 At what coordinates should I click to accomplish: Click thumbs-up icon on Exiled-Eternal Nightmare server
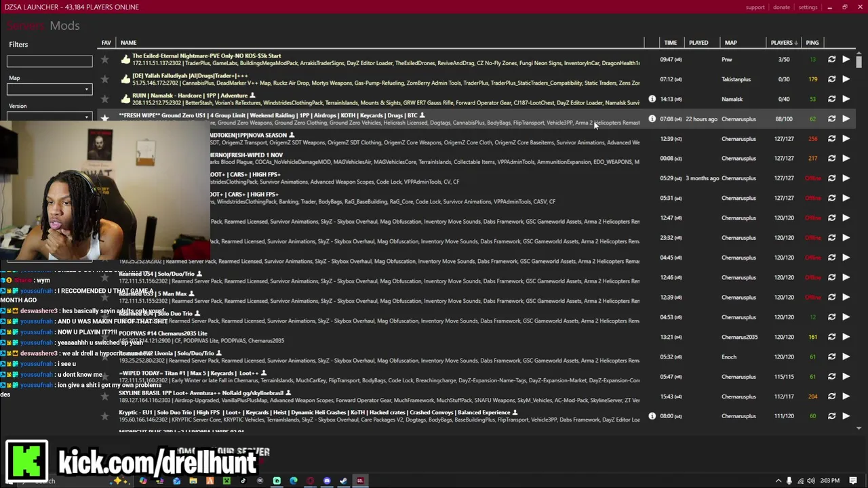tap(125, 60)
